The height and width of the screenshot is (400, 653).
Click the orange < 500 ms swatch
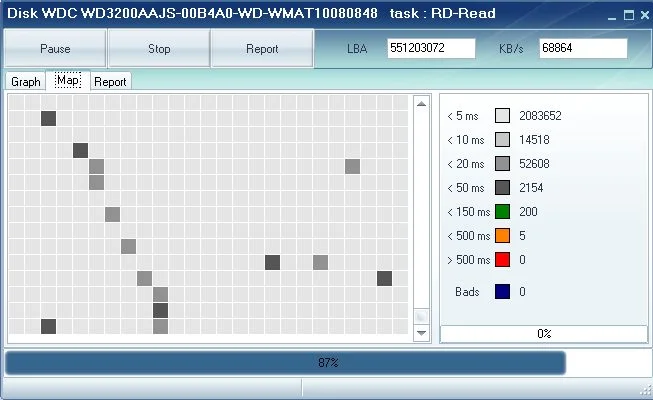click(x=502, y=236)
